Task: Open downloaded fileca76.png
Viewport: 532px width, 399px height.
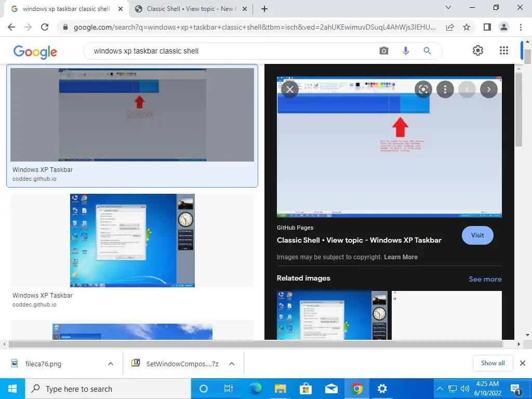Action: coord(43,364)
